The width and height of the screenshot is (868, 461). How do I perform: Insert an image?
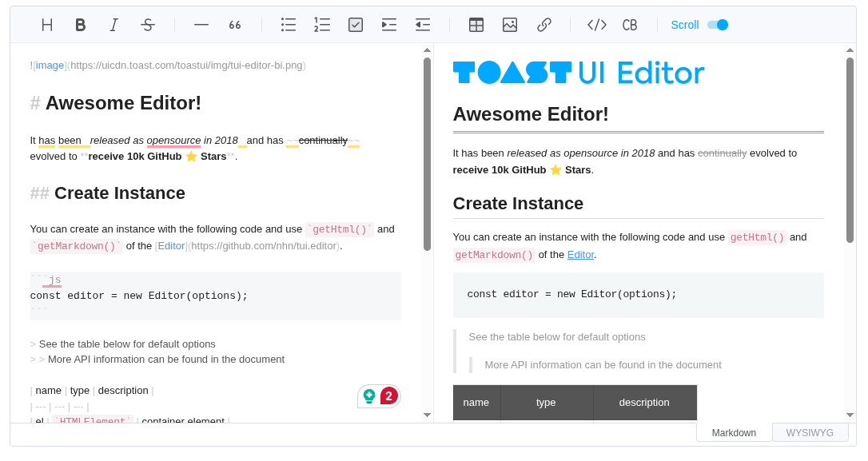(510, 25)
